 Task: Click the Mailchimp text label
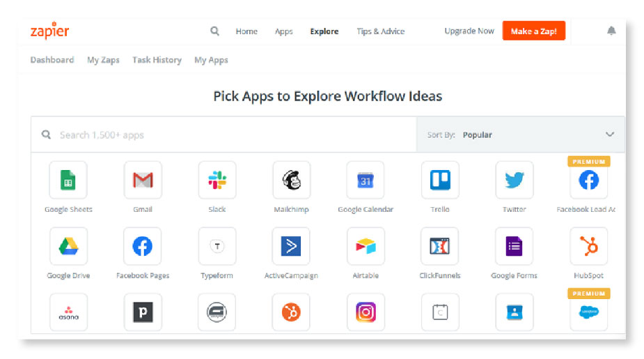pyautogui.click(x=291, y=209)
